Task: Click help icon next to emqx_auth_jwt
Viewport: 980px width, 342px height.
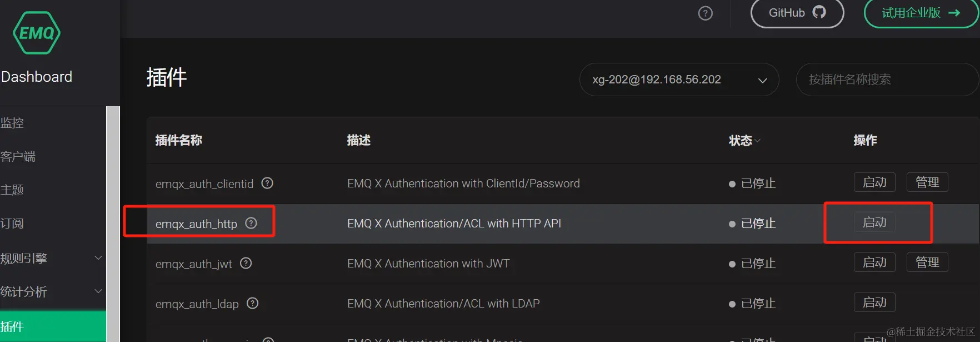Action: [x=246, y=263]
